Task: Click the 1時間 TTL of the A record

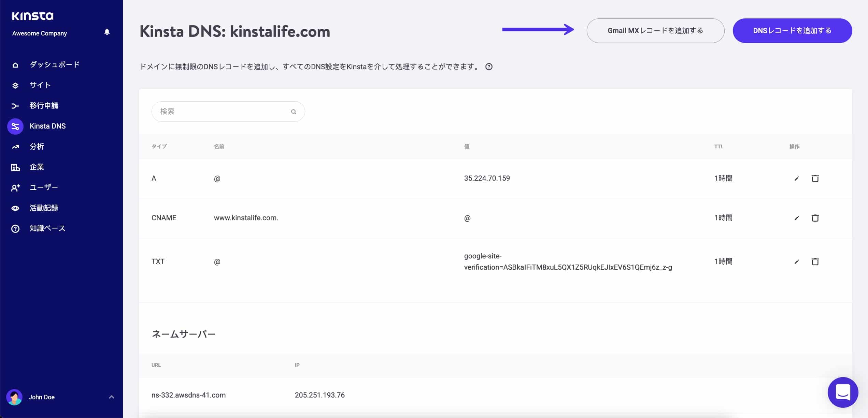Action: click(723, 178)
